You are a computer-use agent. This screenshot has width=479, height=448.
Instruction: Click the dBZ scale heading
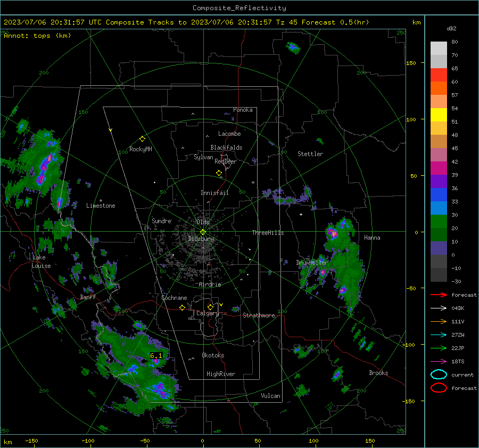[451, 28]
